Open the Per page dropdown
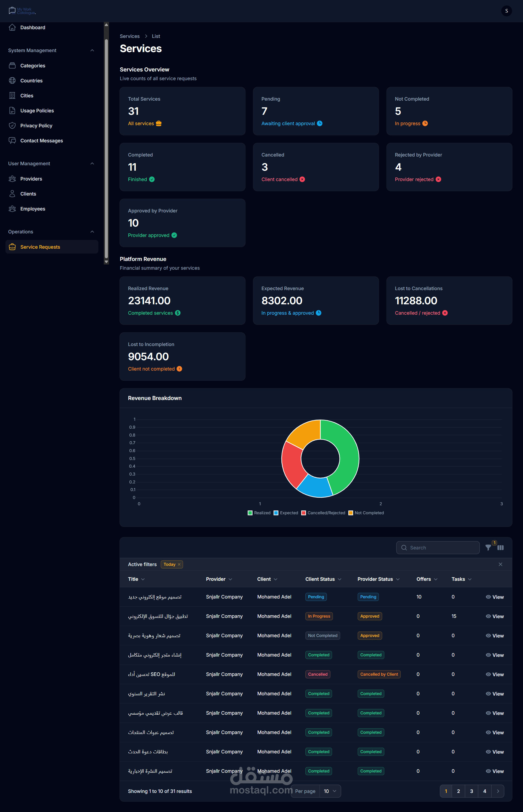This screenshot has width=523, height=812. (330, 791)
